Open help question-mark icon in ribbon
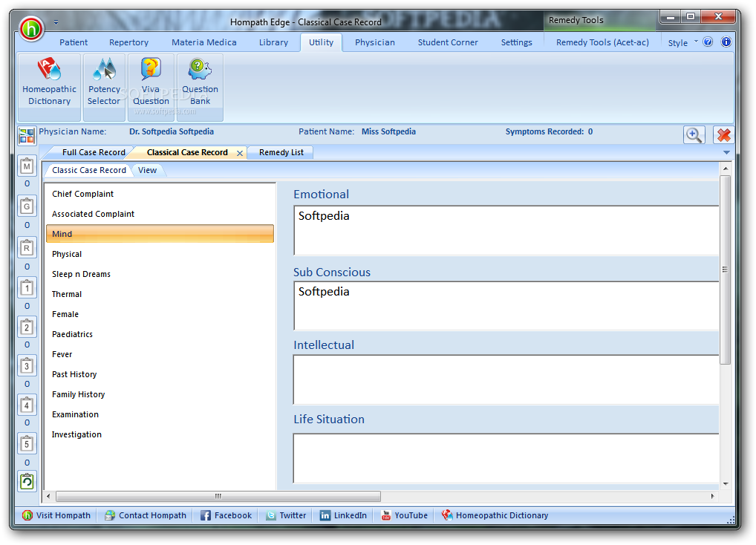 pyautogui.click(x=708, y=42)
